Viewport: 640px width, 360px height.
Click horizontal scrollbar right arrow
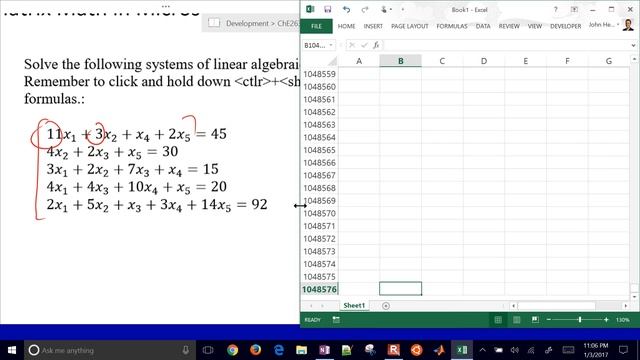[x=626, y=306]
